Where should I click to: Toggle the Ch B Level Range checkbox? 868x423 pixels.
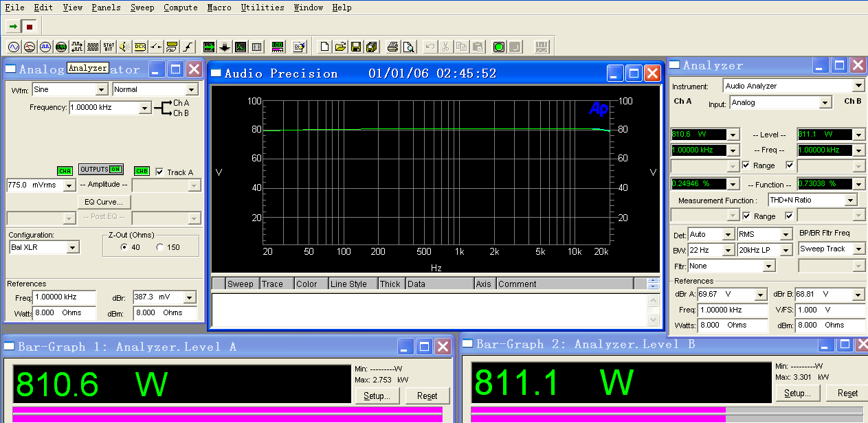tap(790, 165)
